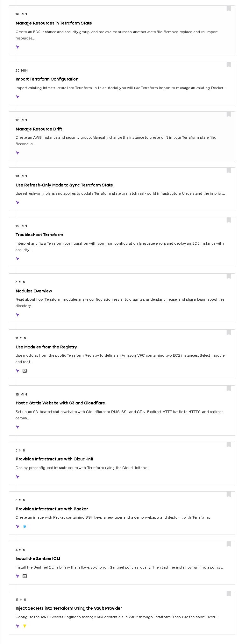Toggle bookmark on Import Terraform Configuration card
Viewport: 242px width, 644px height.
(x=229, y=65)
